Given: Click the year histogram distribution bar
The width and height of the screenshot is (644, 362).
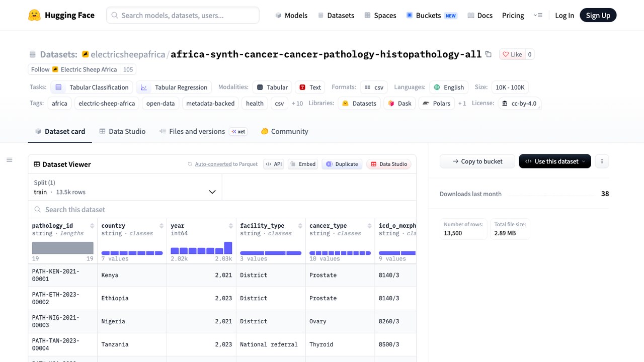Looking at the screenshot, I should point(201,248).
